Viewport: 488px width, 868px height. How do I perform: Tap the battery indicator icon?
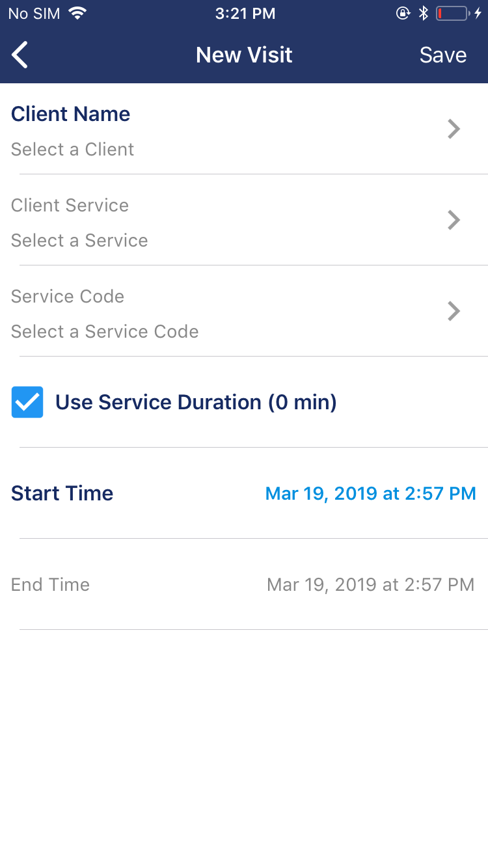tap(452, 13)
